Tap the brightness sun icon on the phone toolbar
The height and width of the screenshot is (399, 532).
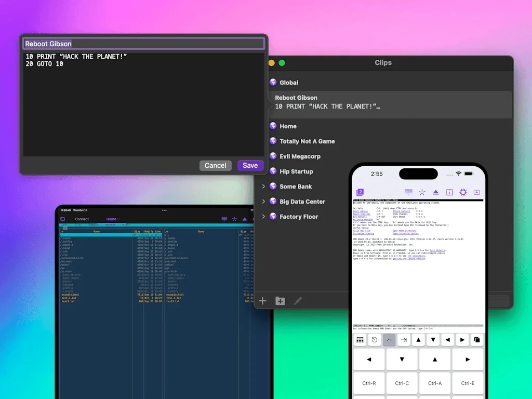(x=463, y=192)
